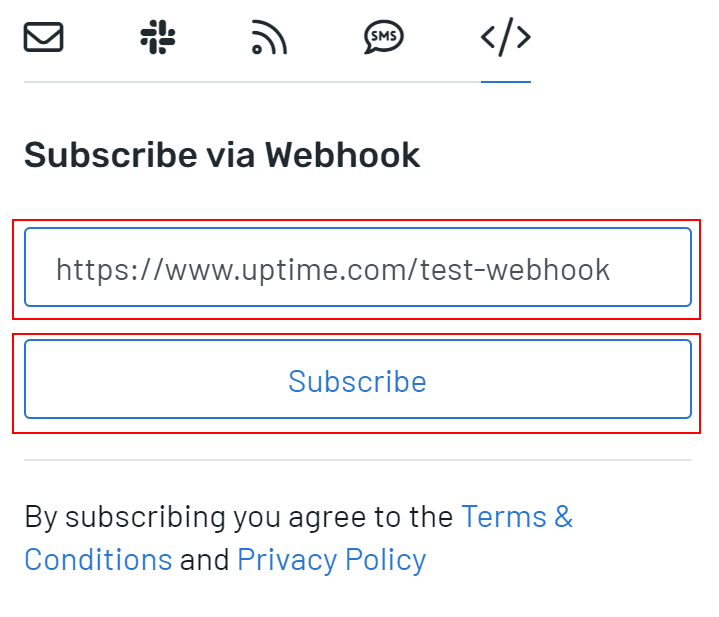Pick the Slack logo icon
Viewport: 719px width, 617px height.
[158, 38]
